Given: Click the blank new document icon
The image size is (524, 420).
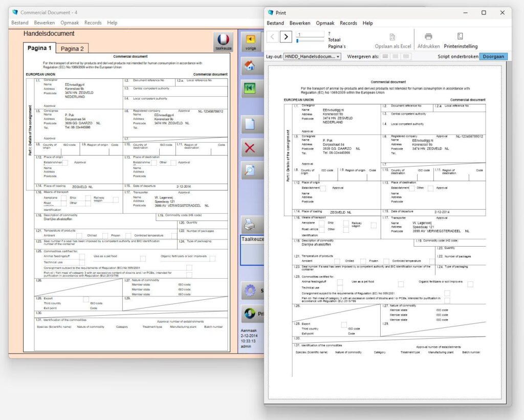Looking at the screenshot, I should coord(250,125).
